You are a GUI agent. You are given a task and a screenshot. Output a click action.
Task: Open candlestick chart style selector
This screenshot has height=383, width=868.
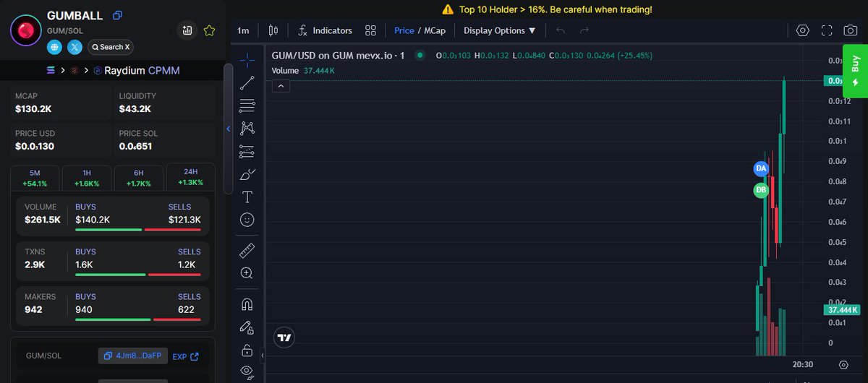click(x=273, y=30)
